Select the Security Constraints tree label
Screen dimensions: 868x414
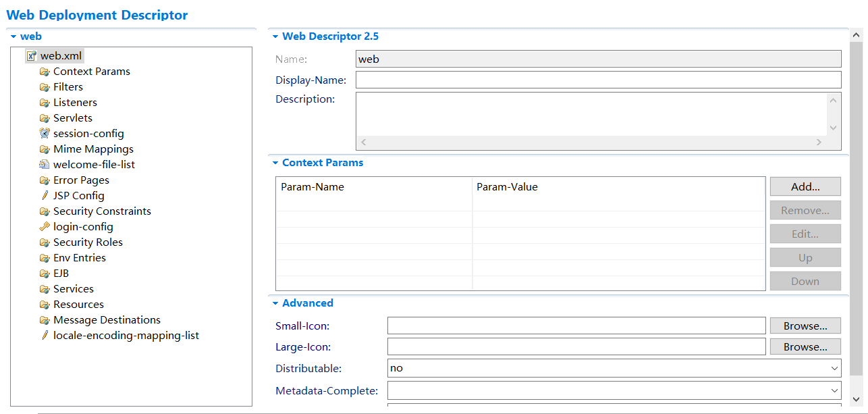[x=102, y=211]
